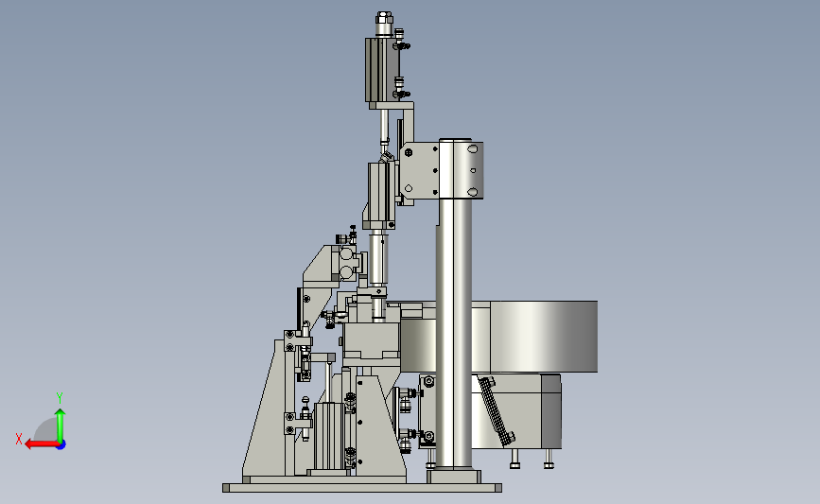This screenshot has height=504, width=820.
Task: Select the tall vertical support column in the model
Action: [454, 335]
